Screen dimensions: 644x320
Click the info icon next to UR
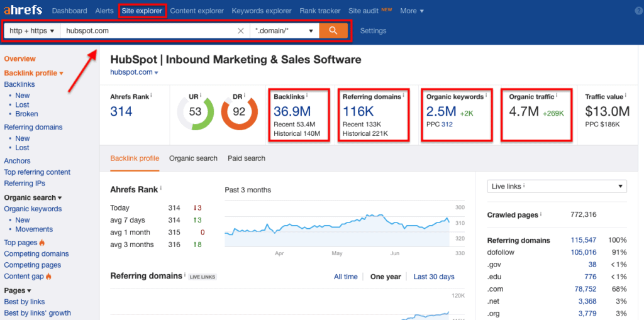[x=201, y=96]
